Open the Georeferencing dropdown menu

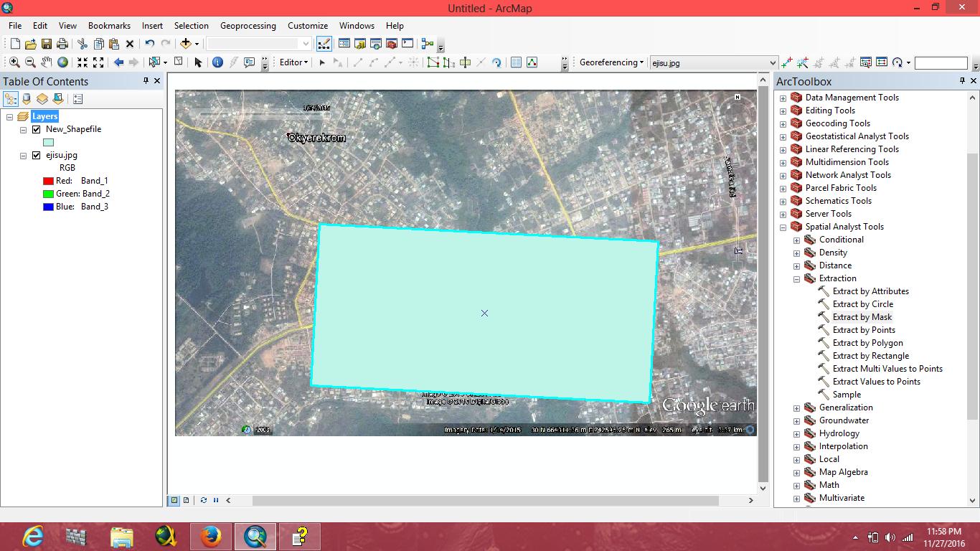click(612, 62)
